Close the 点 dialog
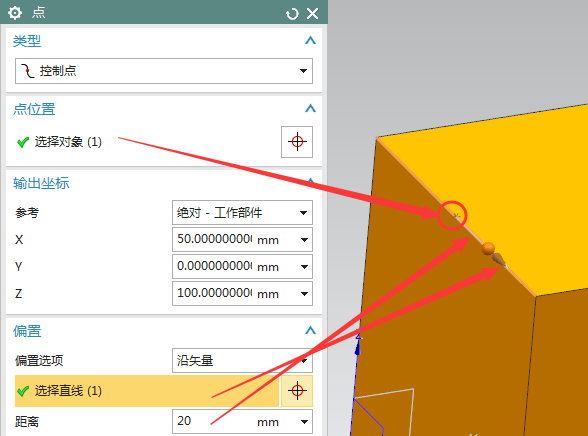 point(312,13)
